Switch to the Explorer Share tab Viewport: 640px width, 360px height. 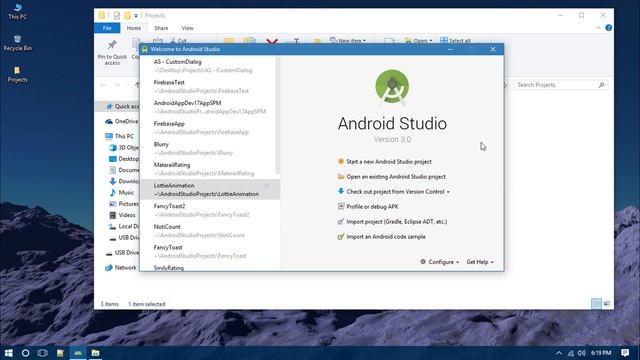click(x=161, y=28)
